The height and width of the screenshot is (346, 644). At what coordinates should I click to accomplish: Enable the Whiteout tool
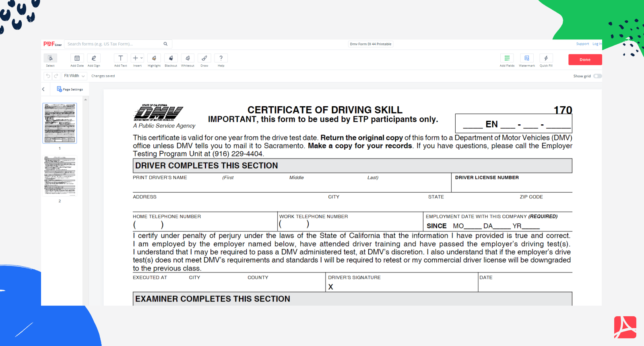pyautogui.click(x=188, y=59)
